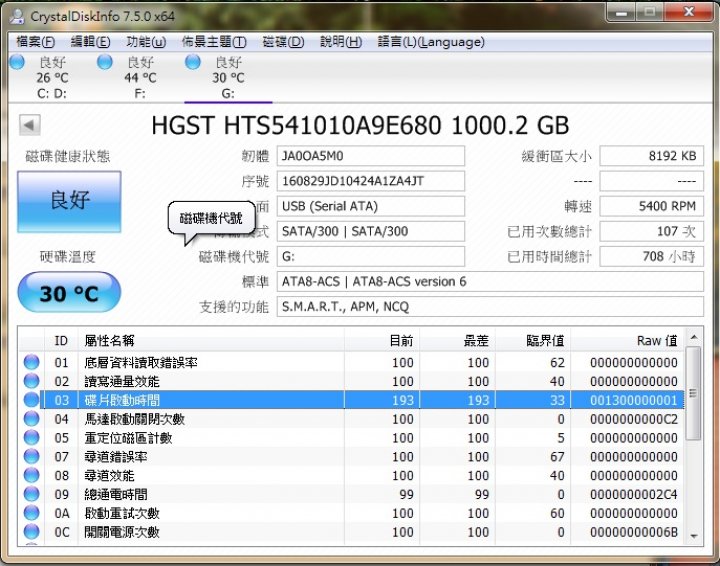
Task: Click the Raw 值 column header
Action: coord(627,341)
